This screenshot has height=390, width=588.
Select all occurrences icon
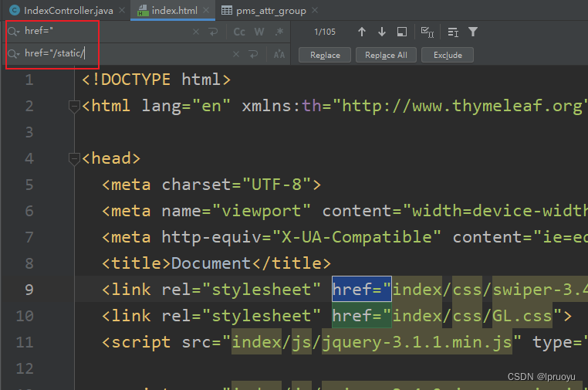[427, 32]
